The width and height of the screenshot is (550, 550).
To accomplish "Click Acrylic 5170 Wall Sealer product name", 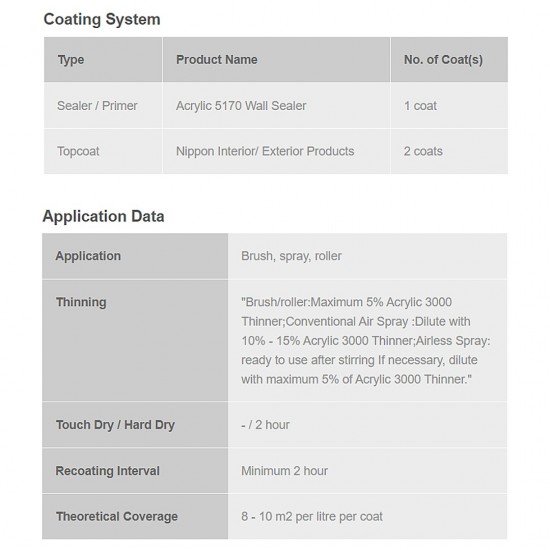I will tap(241, 106).
